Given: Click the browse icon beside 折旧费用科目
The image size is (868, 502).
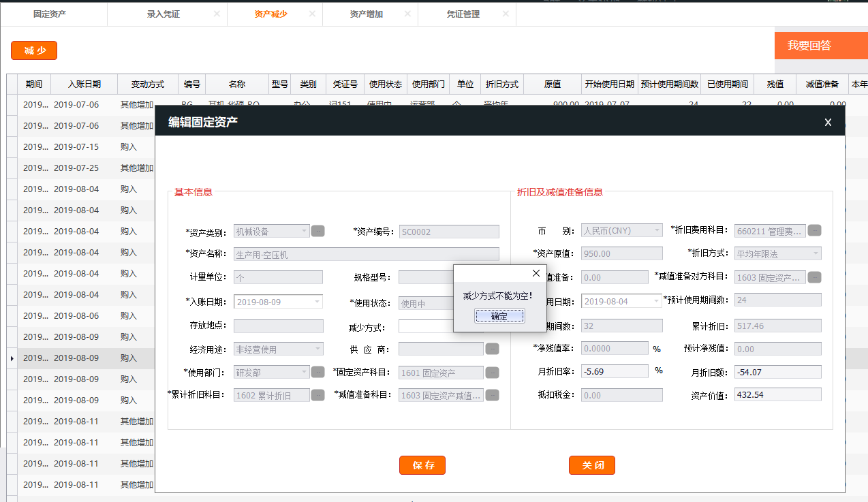Looking at the screenshot, I should point(814,230).
